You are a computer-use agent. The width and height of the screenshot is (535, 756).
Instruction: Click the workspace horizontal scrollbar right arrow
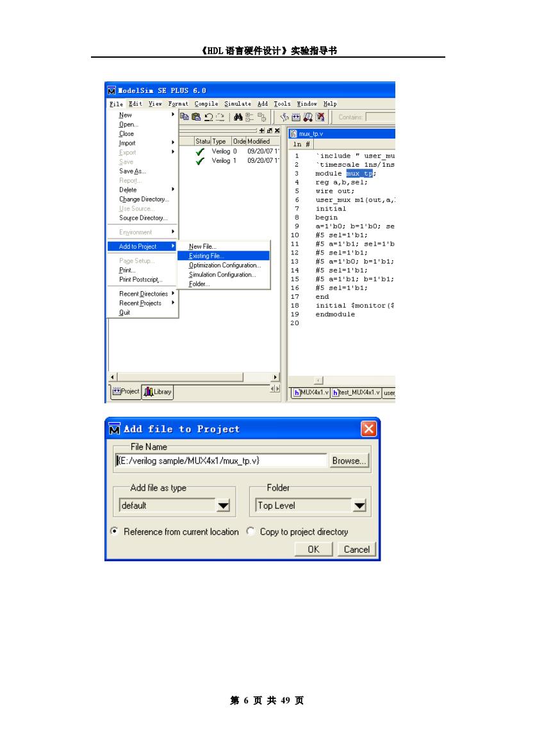pos(275,376)
